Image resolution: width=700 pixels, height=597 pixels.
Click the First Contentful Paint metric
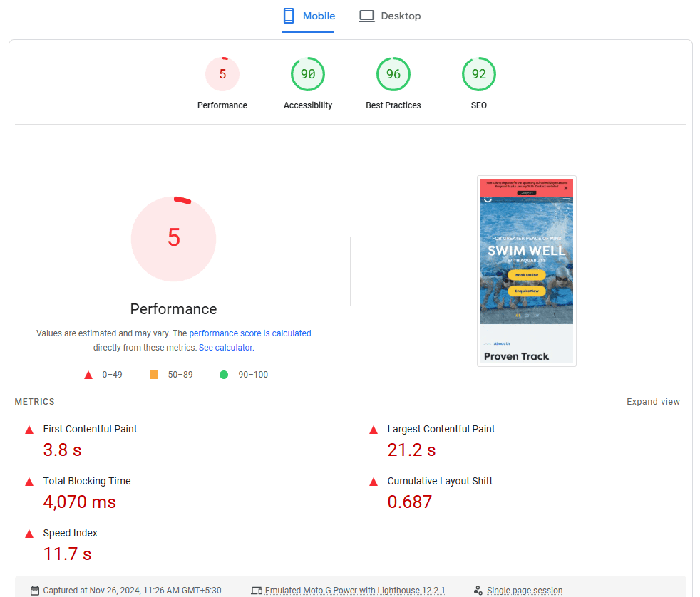pos(90,429)
